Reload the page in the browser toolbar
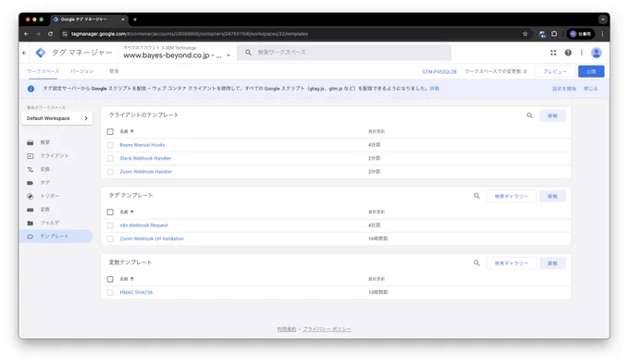Image resolution: width=629 pixels, height=364 pixels. (50, 34)
